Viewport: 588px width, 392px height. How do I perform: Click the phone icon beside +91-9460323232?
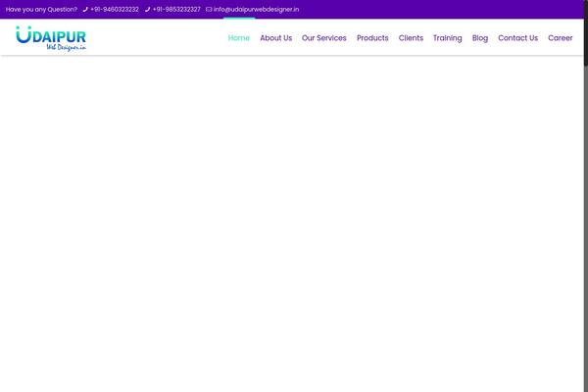click(x=85, y=10)
